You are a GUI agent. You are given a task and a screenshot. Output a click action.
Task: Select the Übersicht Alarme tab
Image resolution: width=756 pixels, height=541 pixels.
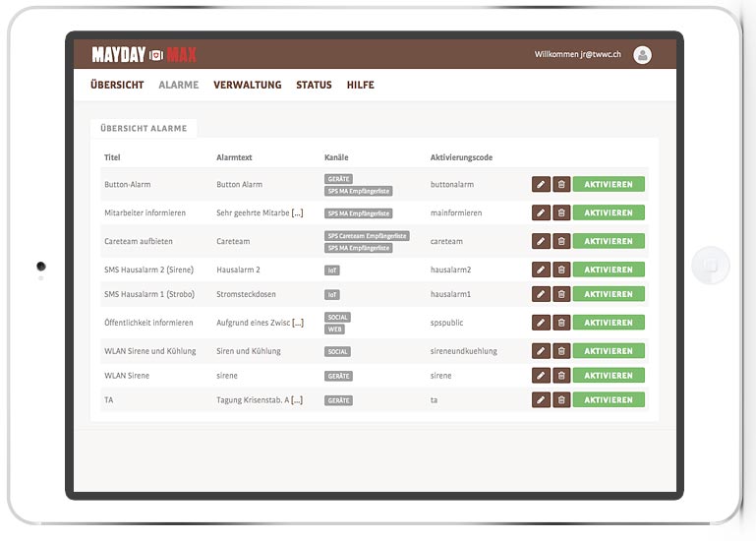(144, 129)
